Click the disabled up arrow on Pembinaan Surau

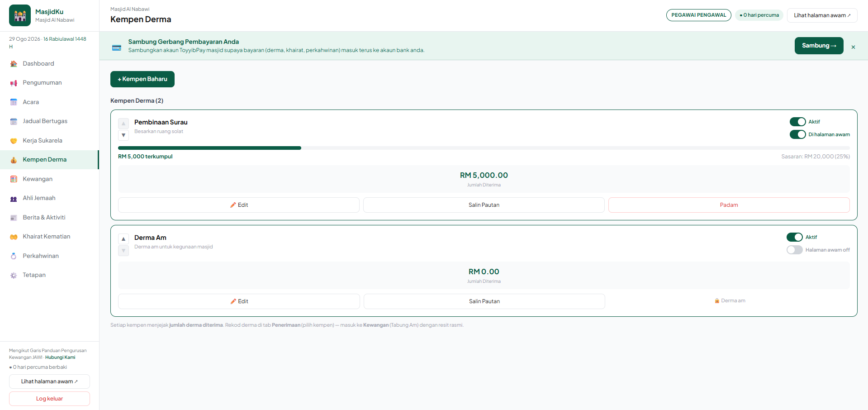coord(123,123)
